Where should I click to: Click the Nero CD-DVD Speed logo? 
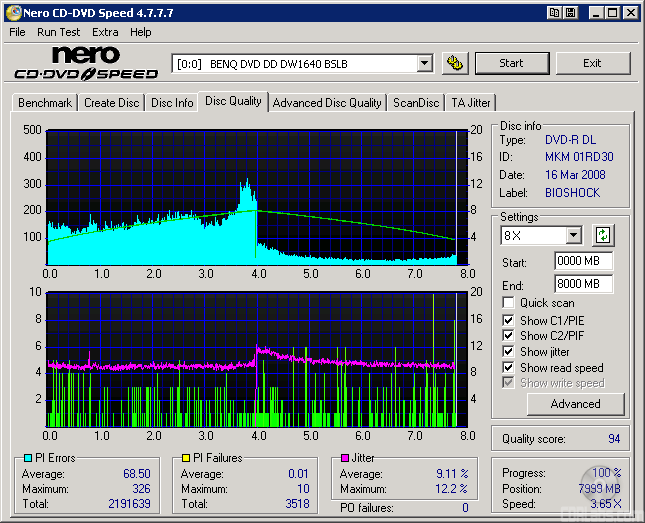coord(86,63)
